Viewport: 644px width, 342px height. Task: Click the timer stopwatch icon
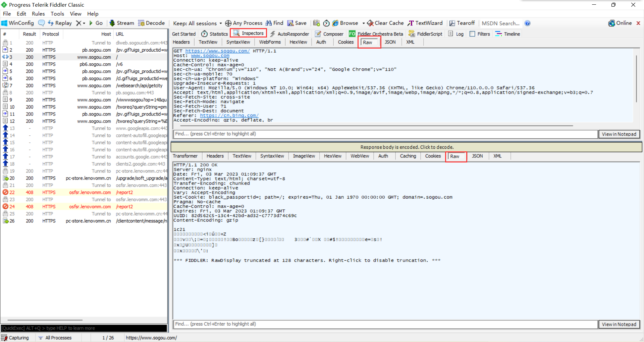point(326,23)
